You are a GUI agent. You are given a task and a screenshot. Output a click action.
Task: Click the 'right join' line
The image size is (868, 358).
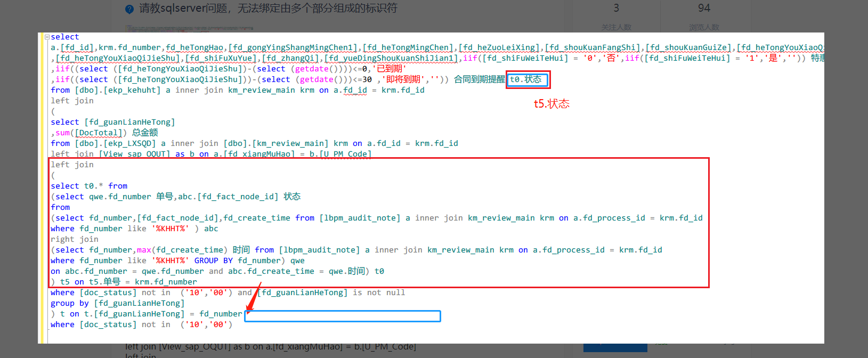tap(75, 239)
